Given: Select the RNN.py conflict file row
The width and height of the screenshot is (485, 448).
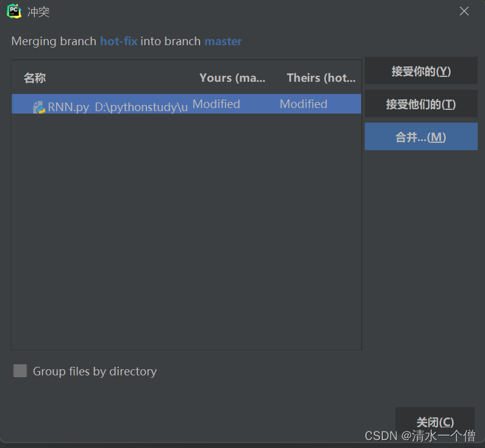Looking at the screenshot, I should (186, 104).
